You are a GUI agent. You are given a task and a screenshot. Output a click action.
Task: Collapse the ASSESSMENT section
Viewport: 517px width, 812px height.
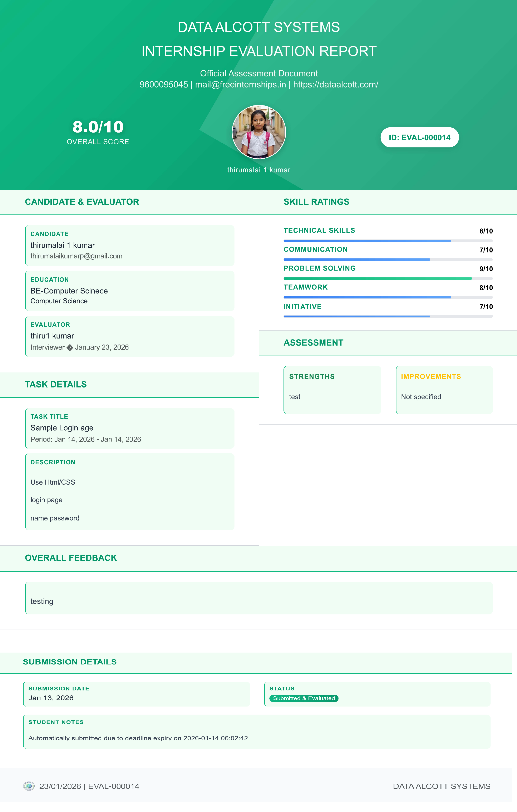tap(313, 342)
